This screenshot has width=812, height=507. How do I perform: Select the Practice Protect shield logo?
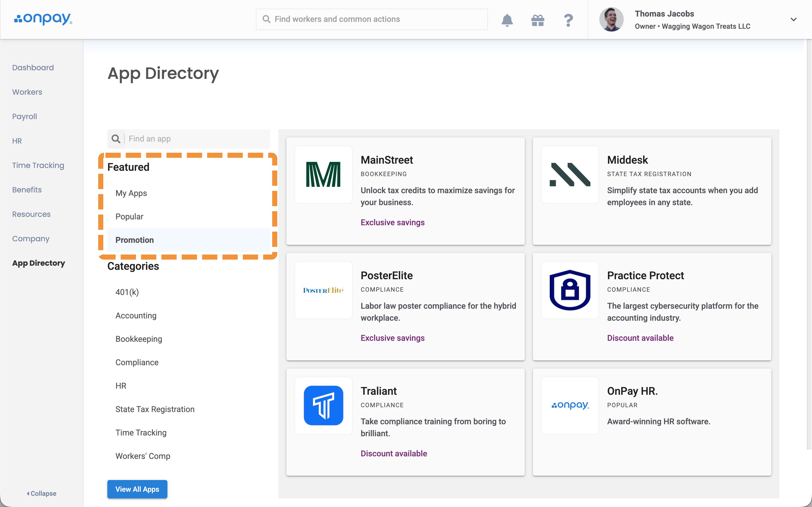(570, 290)
